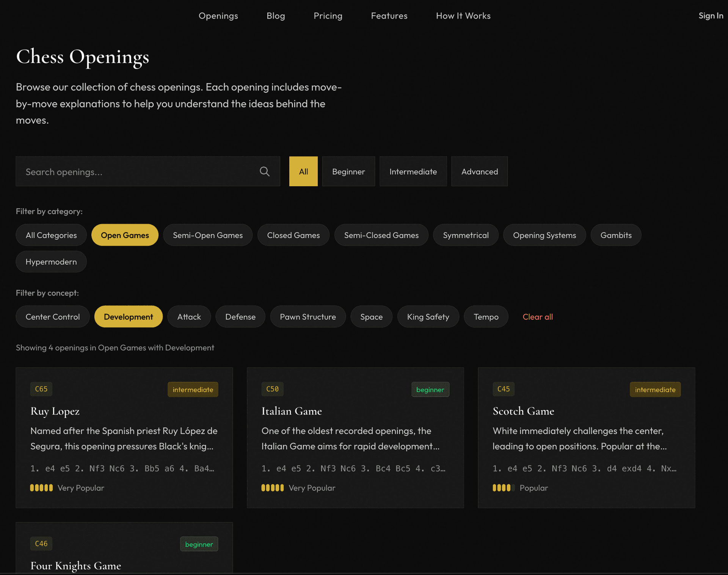The image size is (728, 575).
Task: Open the Openings menu item
Action: point(218,16)
